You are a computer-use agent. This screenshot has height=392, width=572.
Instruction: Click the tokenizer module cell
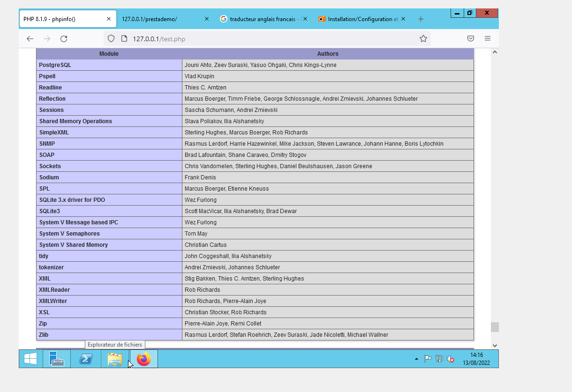pos(109,267)
